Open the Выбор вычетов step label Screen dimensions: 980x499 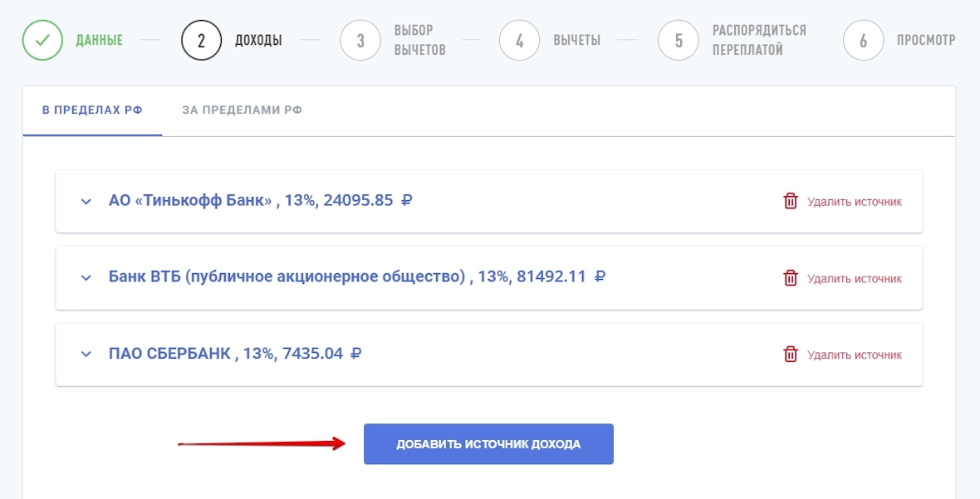click(420, 40)
